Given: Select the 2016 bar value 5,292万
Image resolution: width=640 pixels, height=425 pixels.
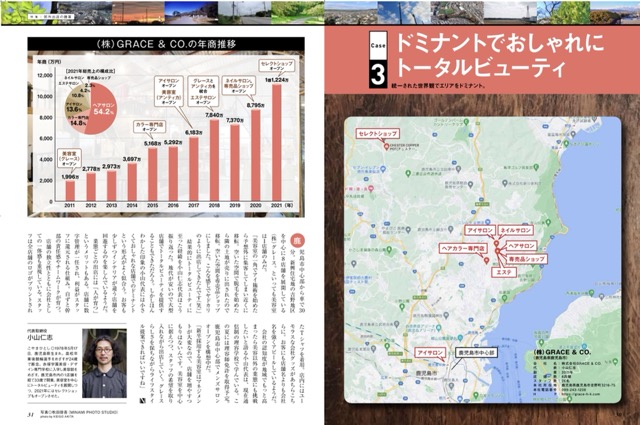Looking at the screenshot, I should click(173, 142).
